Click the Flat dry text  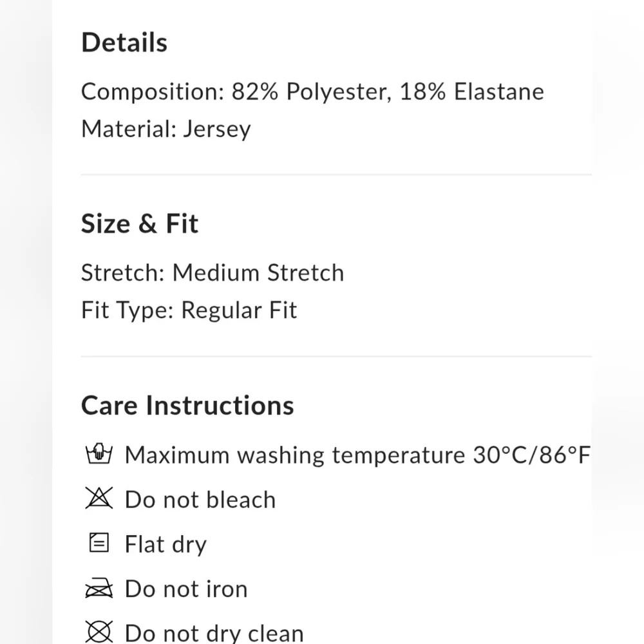(166, 544)
